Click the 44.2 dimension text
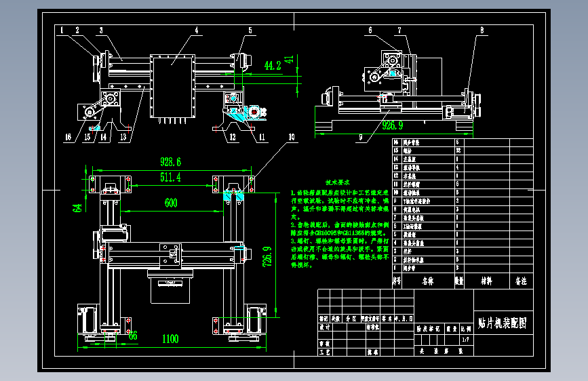This screenshot has width=588, height=381. 273,66
